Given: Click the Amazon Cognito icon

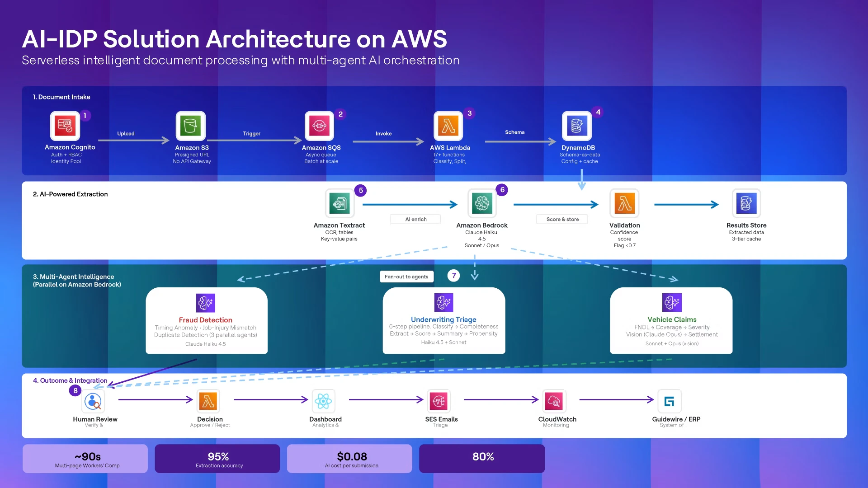Looking at the screenshot, I should click(65, 126).
